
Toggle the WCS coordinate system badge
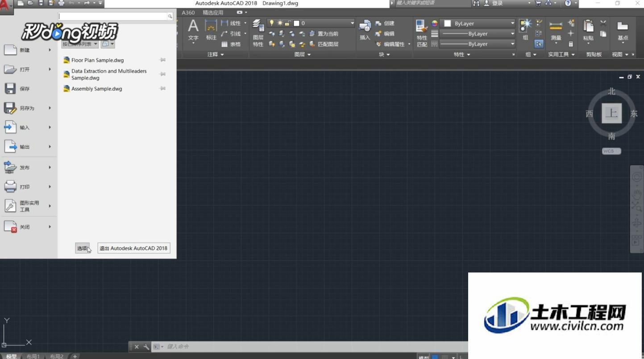coord(611,151)
